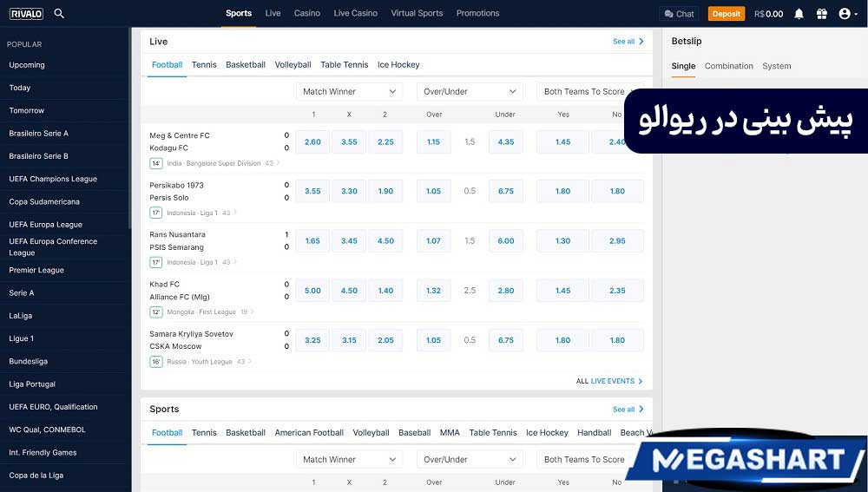Click the sidebar vertical scrollbar
The image size is (868, 492).
[130, 128]
